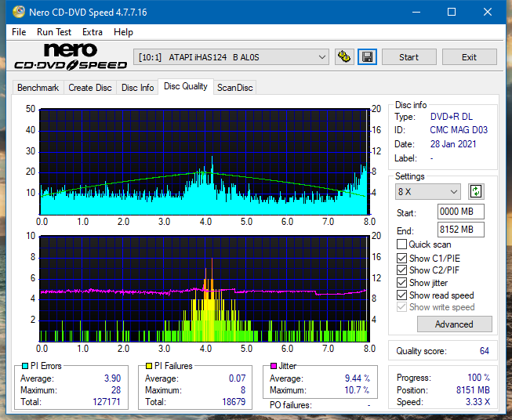Switch to the Create Disc tab
The image size is (512, 420).
tap(90, 88)
